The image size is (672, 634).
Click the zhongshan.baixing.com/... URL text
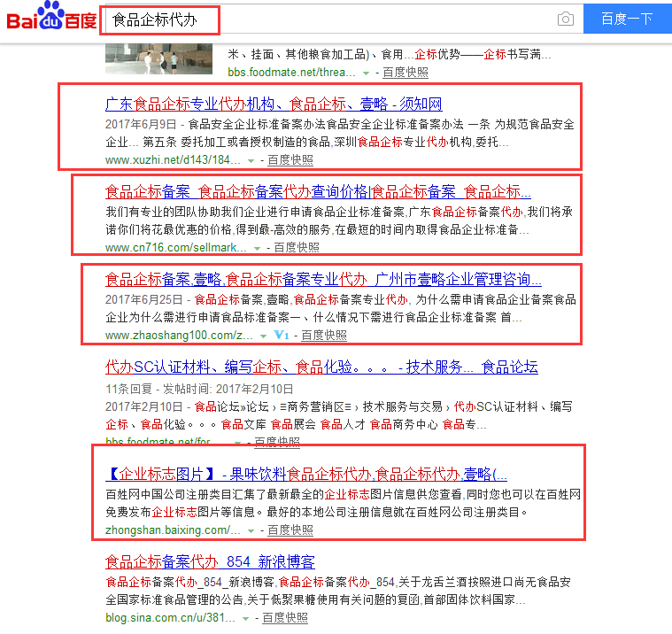pyautogui.click(x=173, y=530)
